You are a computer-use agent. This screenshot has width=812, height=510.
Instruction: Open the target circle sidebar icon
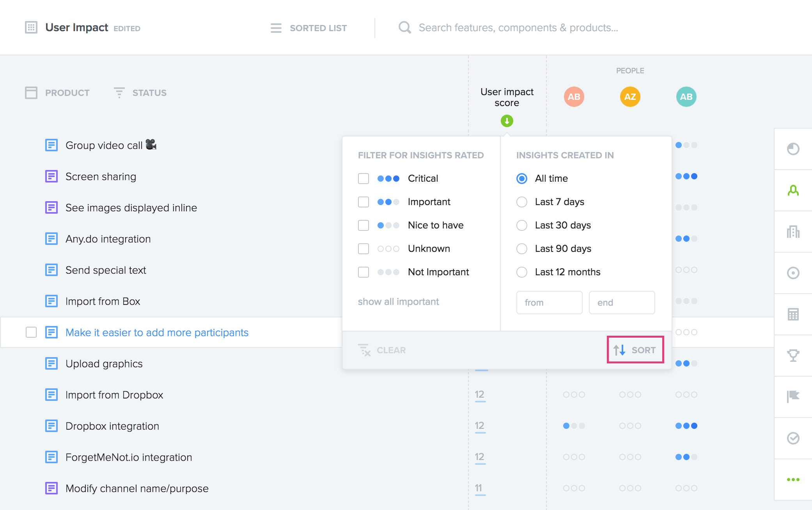[x=793, y=273]
